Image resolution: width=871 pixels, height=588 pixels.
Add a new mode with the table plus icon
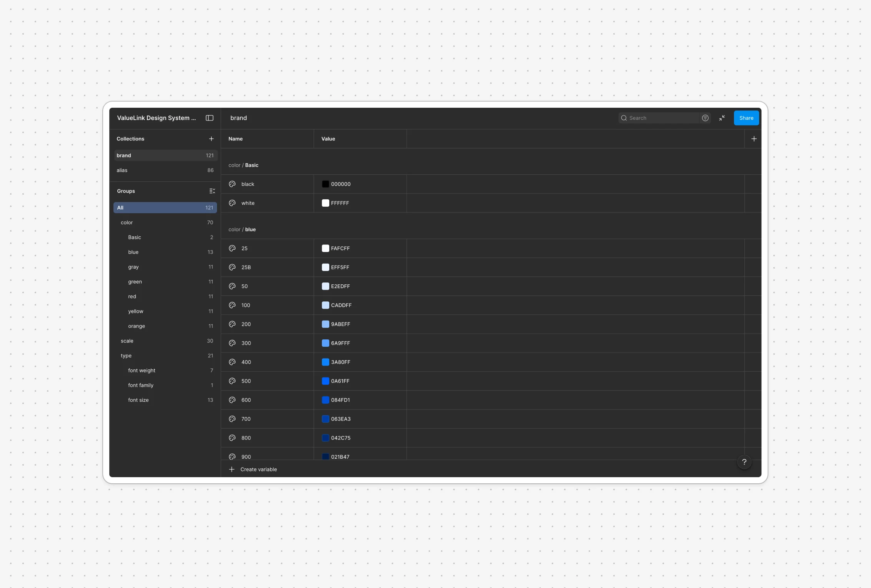[x=754, y=139]
